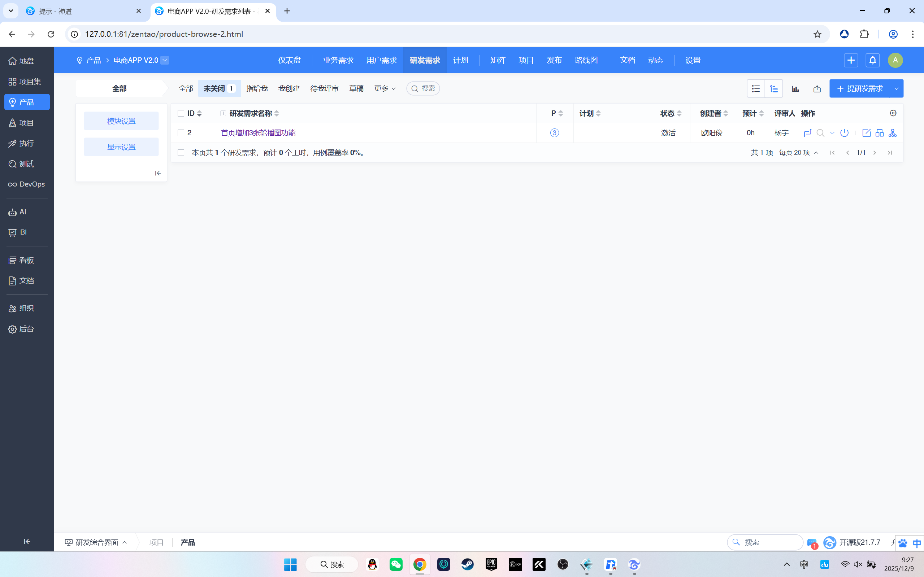The height and width of the screenshot is (577, 924).
Task: Open the 路线图 navigation tab
Action: click(x=586, y=60)
